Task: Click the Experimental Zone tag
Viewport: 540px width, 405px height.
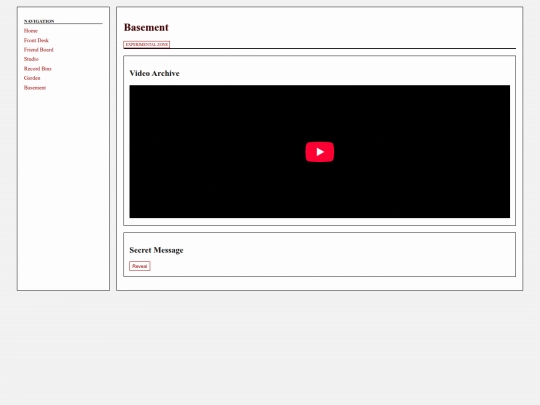Action: pyautogui.click(x=147, y=44)
